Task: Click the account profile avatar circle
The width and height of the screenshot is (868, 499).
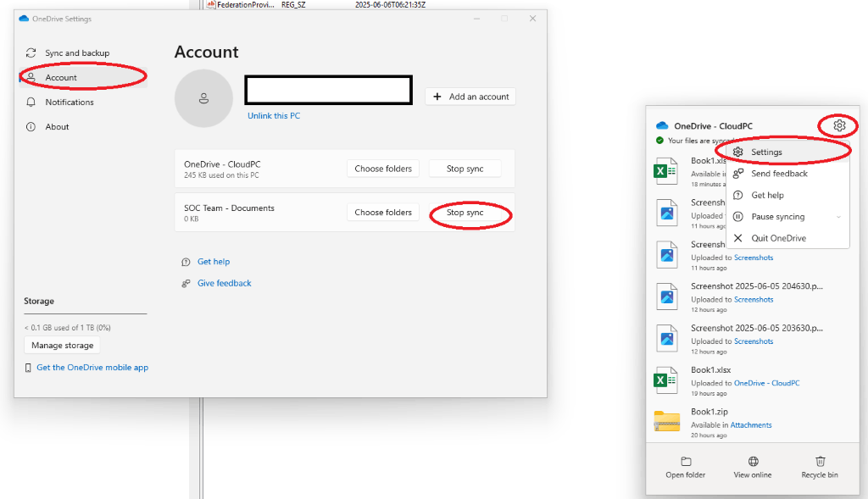Action: point(203,98)
